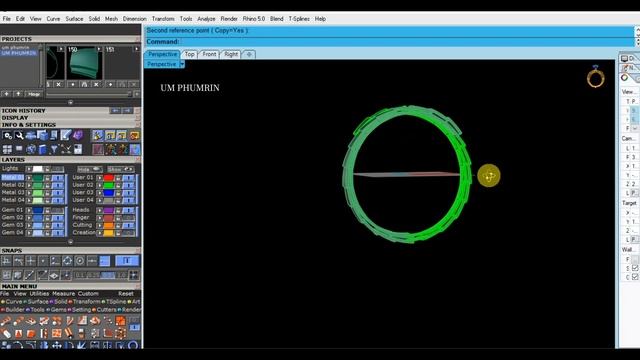Open User 03 blue color swatch
Viewport: 640px width, 360px height.
[109, 192]
